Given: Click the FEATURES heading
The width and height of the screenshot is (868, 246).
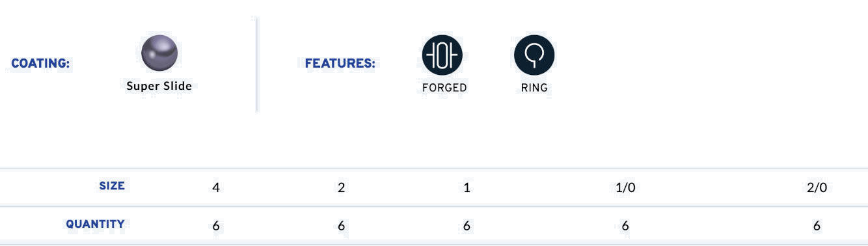Looking at the screenshot, I should 340,64.
